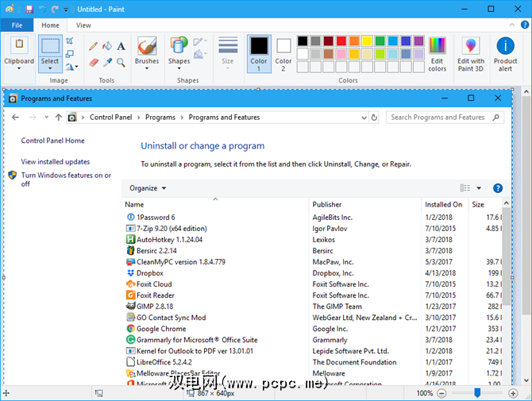Pick the yellow color swatch
Viewport: 532px width, 401px height.
click(367, 41)
